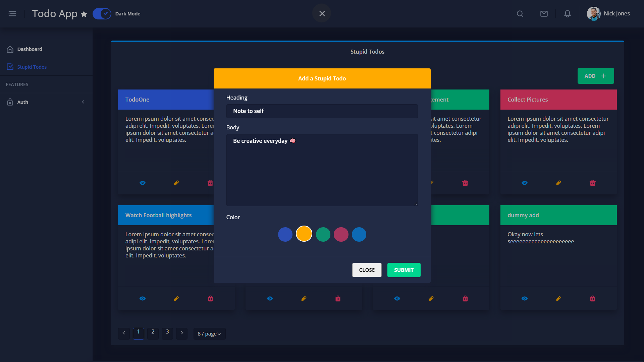View the Collect Pictures todo
Image resolution: width=644 pixels, height=362 pixels.
click(525, 183)
